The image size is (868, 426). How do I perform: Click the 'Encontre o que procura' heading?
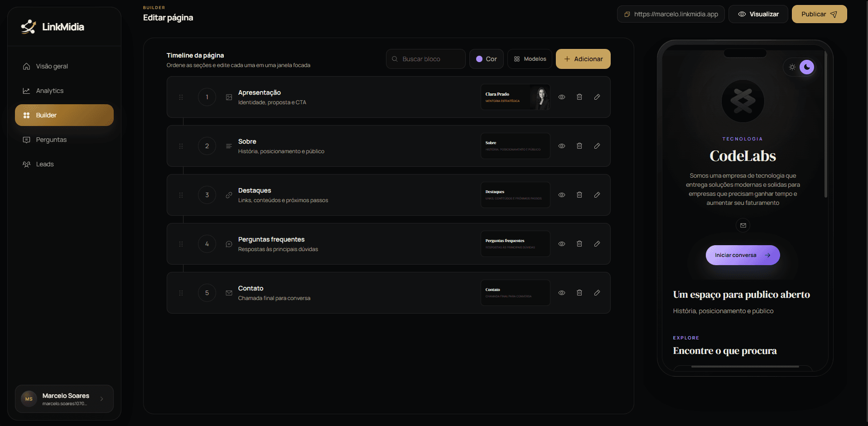coord(725,351)
